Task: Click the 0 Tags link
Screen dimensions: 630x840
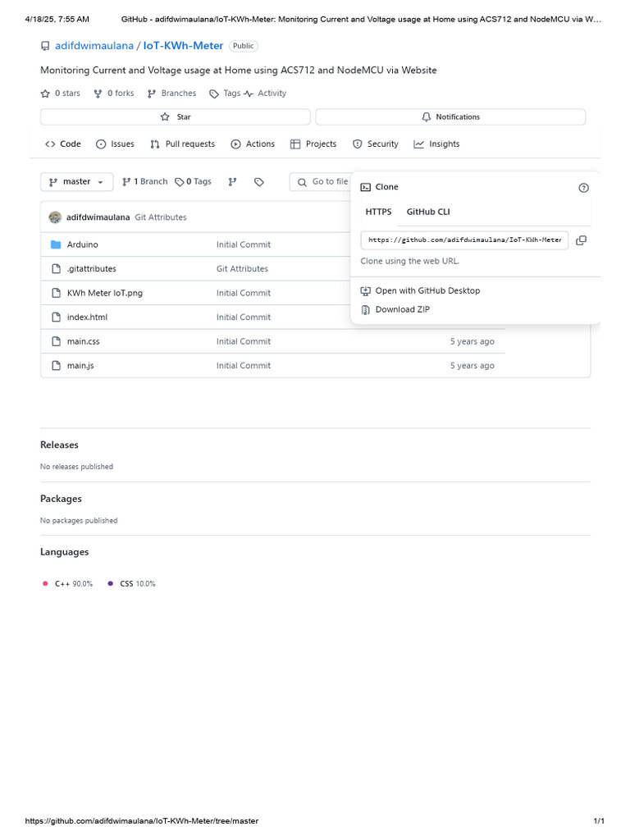Action: pos(194,182)
